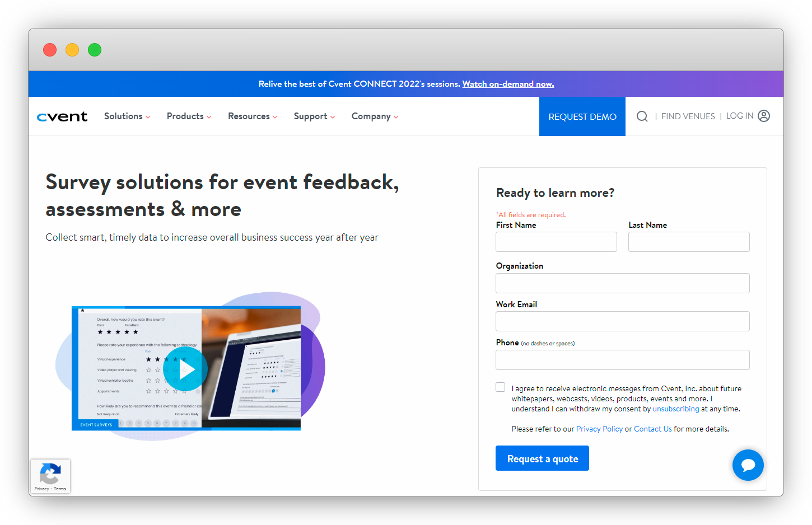Viewport: 812px width, 525px height.
Task: Expand the Products dropdown menu
Action: [189, 116]
